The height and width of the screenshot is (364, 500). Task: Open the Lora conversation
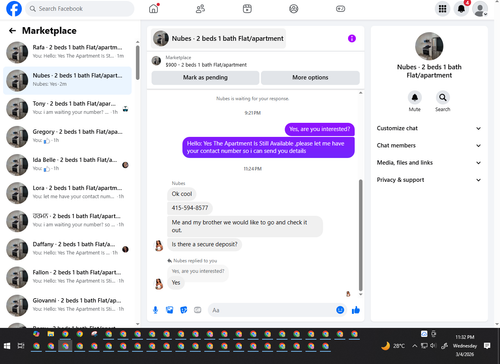(68, 193)
